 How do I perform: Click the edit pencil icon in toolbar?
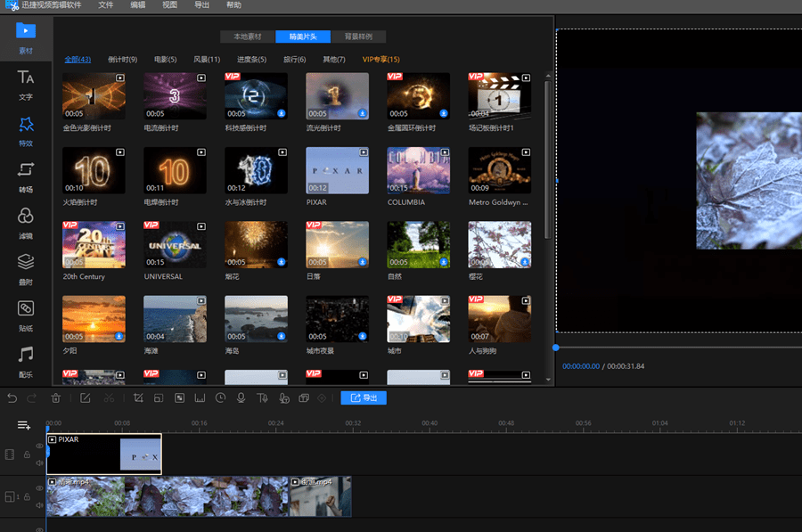click(85, 398)
